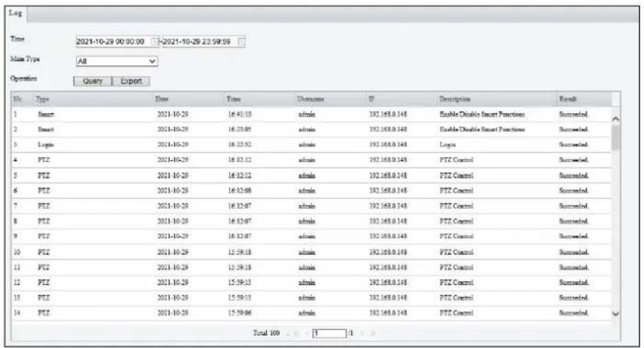The width and height of the screenshot is (644, 348).
Task: Click the page number input box
Action: tap(330, 333)
